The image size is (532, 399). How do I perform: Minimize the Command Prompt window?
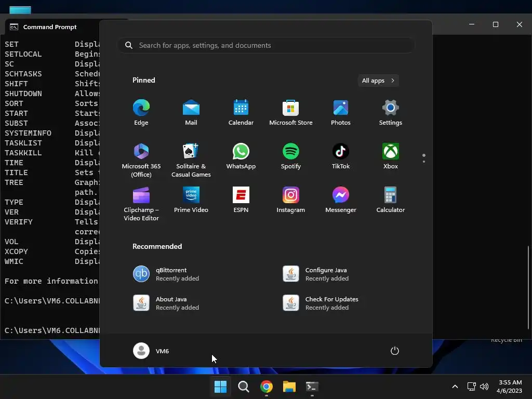[472, 24]
